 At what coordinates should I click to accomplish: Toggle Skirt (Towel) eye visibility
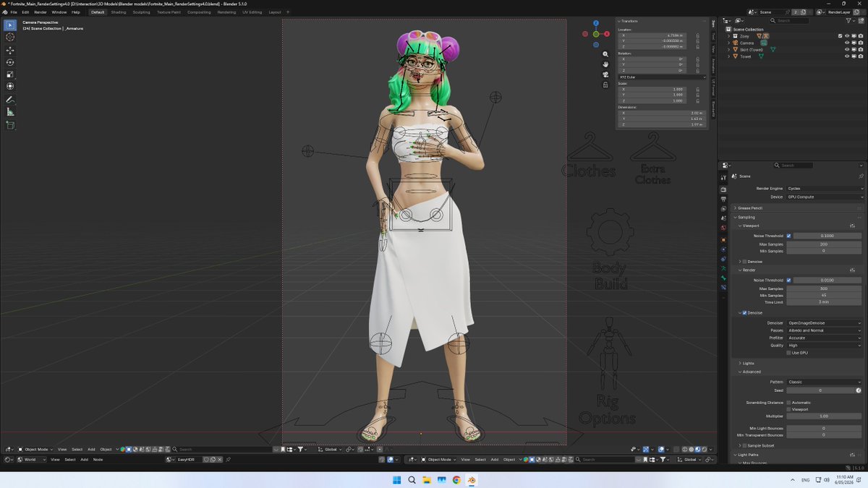(847, 50)
